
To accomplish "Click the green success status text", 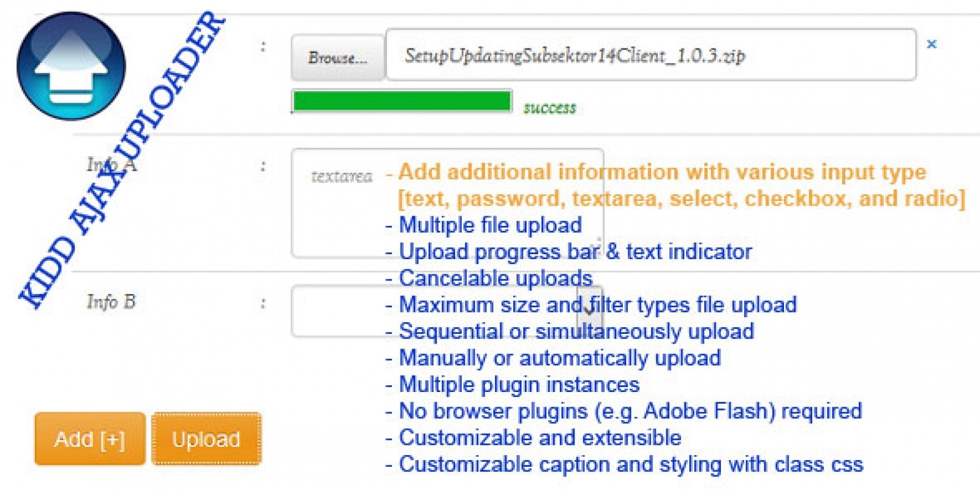I will click(549, 108).
